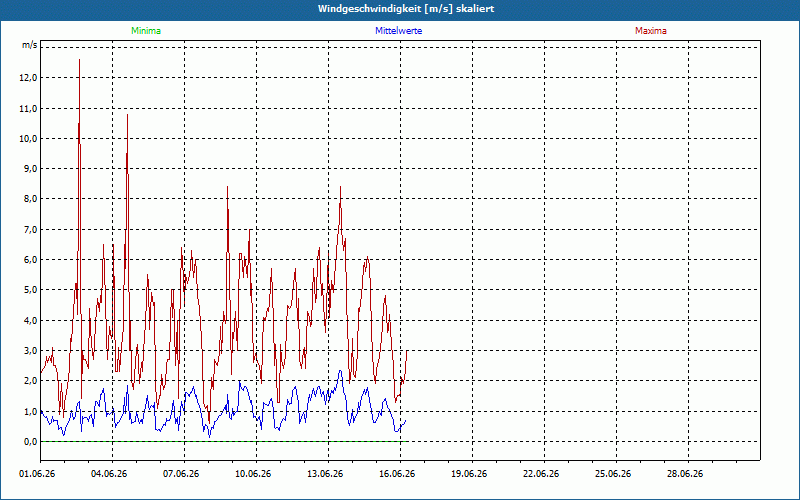
Task: Click the 1,0 y-axis value
Action: point(31,411)
